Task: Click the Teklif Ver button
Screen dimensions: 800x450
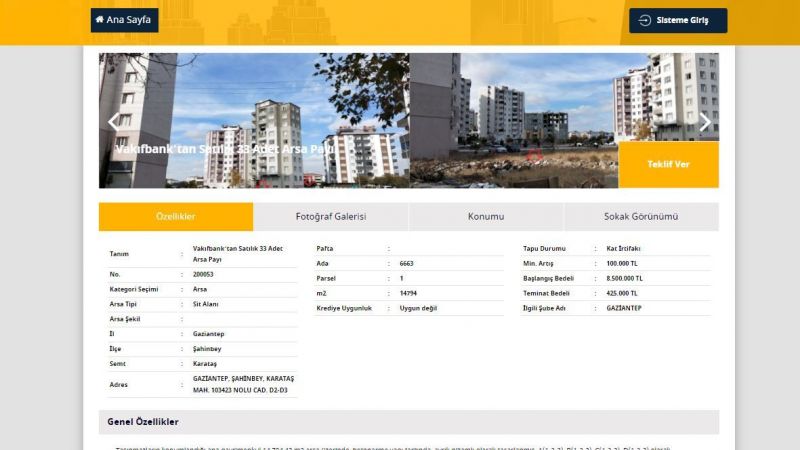Action: tap(668, 164)
